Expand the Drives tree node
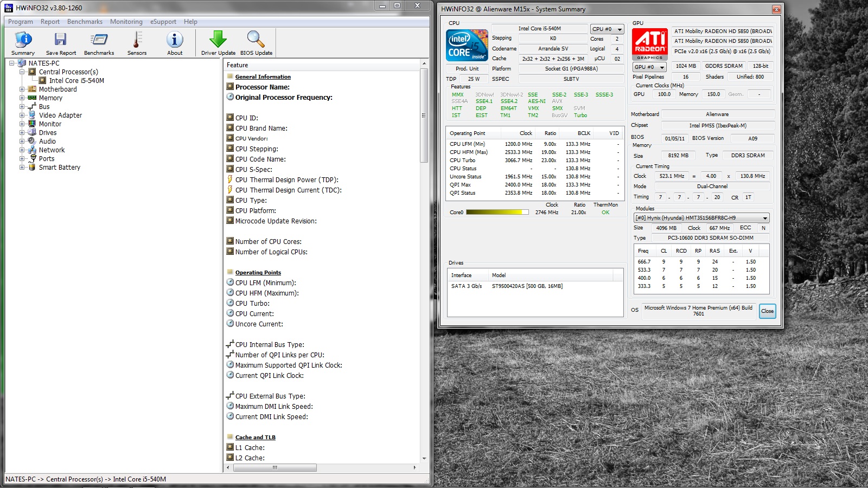868x488 pixels. [22, 132]
